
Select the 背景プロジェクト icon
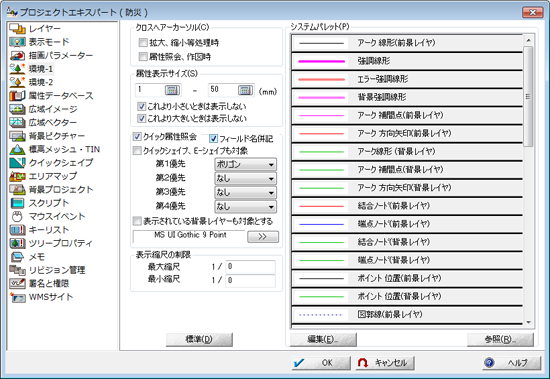click(x=17, y=190)
